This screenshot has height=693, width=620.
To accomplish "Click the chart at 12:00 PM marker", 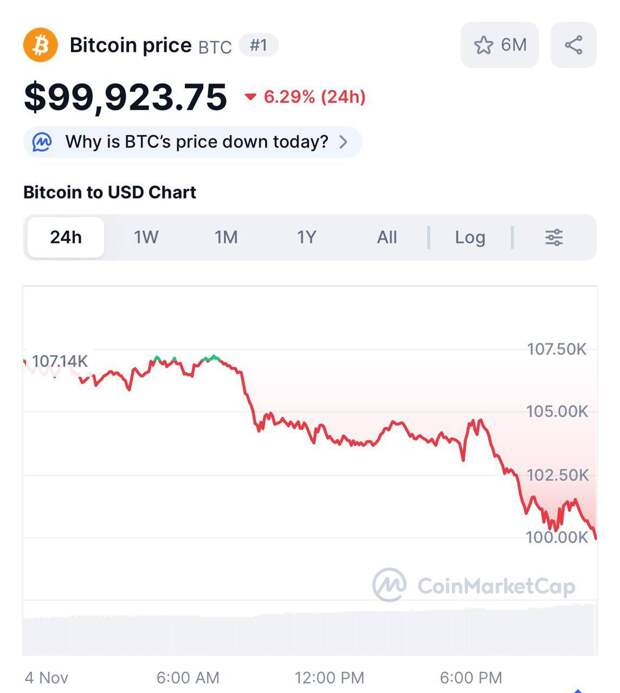I will click(329, 440).
